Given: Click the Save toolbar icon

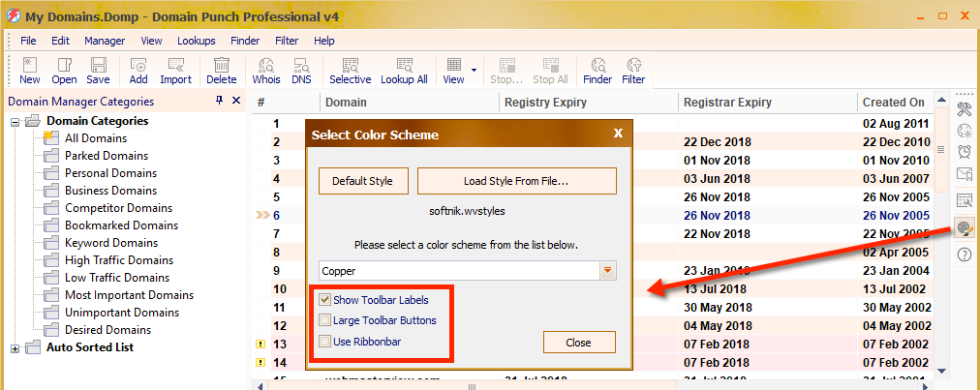Looking at the screenshot, I should (x=98, y=71).
